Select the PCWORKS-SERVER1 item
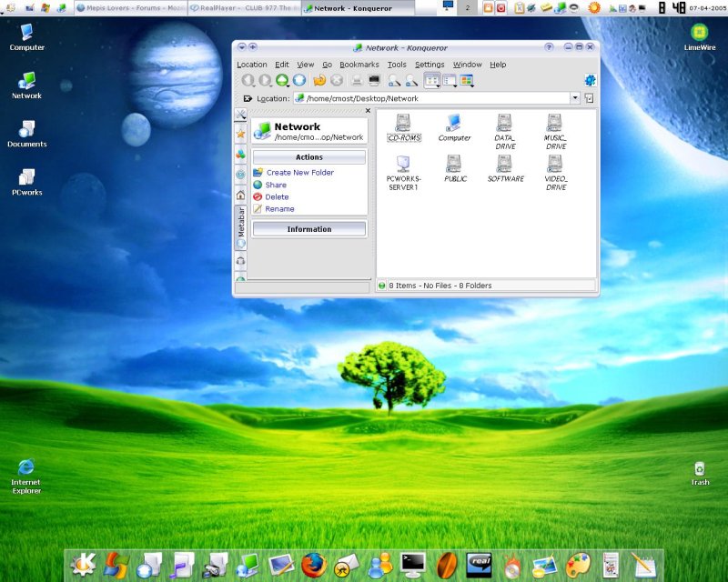Screen dimensions: 728x582 tap(403, 173)
